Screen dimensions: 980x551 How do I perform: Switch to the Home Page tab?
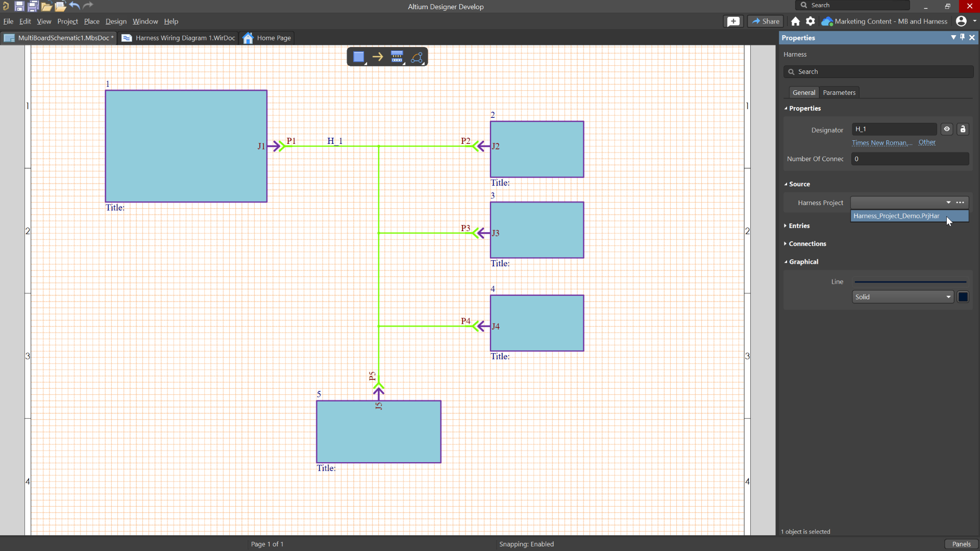[267, 38]
